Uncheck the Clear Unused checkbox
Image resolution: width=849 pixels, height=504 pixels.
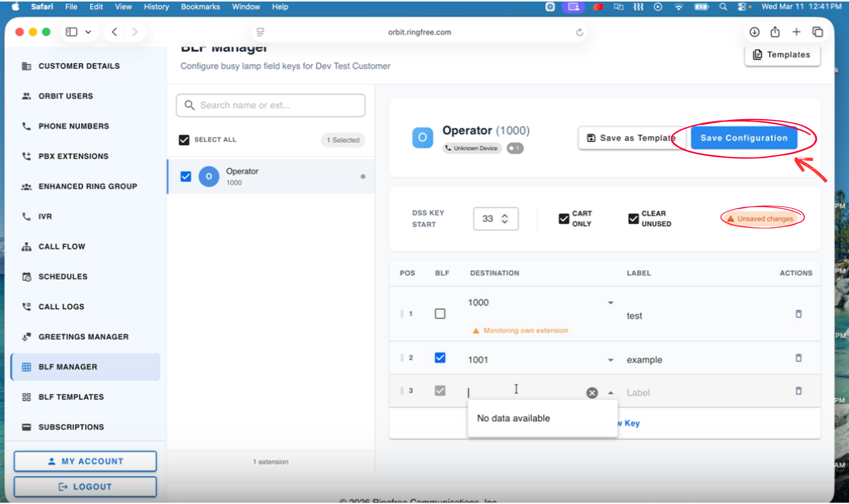[633, 219]
